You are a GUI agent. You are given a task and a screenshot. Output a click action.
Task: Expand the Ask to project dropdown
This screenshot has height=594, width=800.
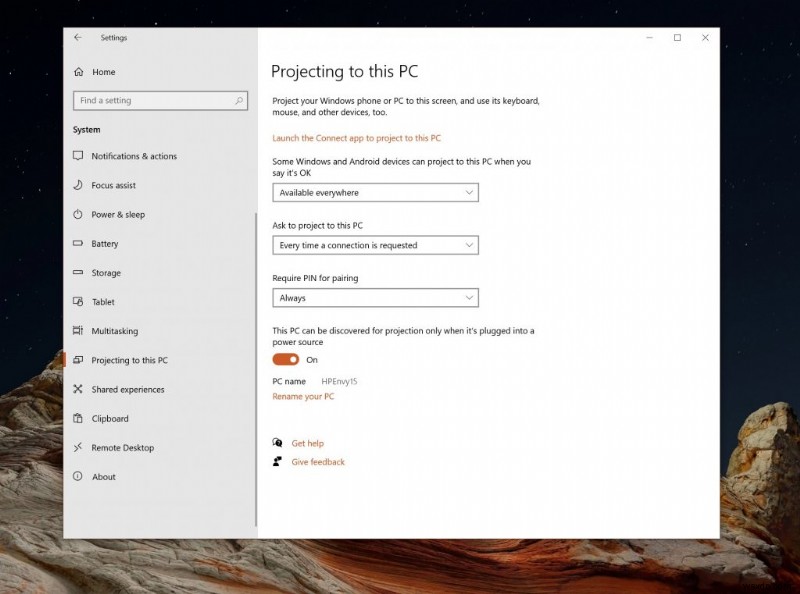(375, 245)
